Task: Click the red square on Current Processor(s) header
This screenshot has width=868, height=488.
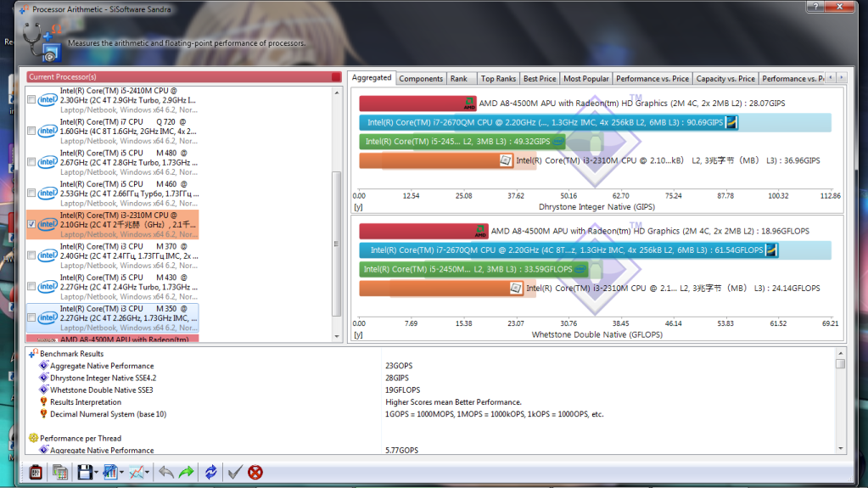Action: tap(336, 77)
